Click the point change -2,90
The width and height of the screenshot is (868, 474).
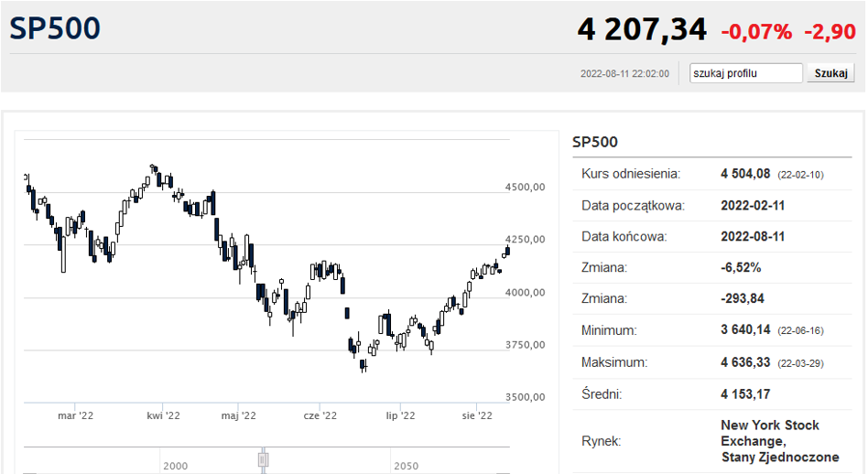830,31
